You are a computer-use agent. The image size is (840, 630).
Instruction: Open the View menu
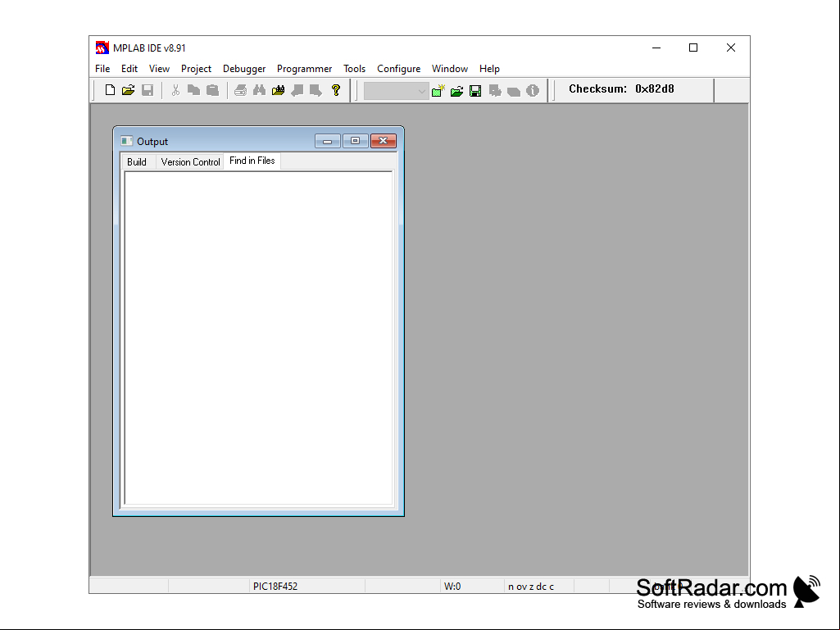tap(159, 69)
